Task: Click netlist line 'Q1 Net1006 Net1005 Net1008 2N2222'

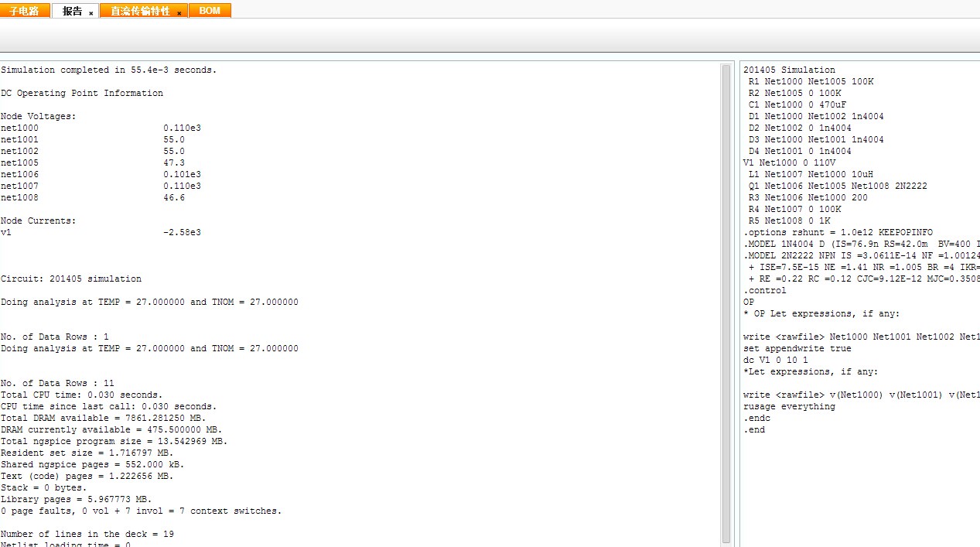Action: [838, 186]
